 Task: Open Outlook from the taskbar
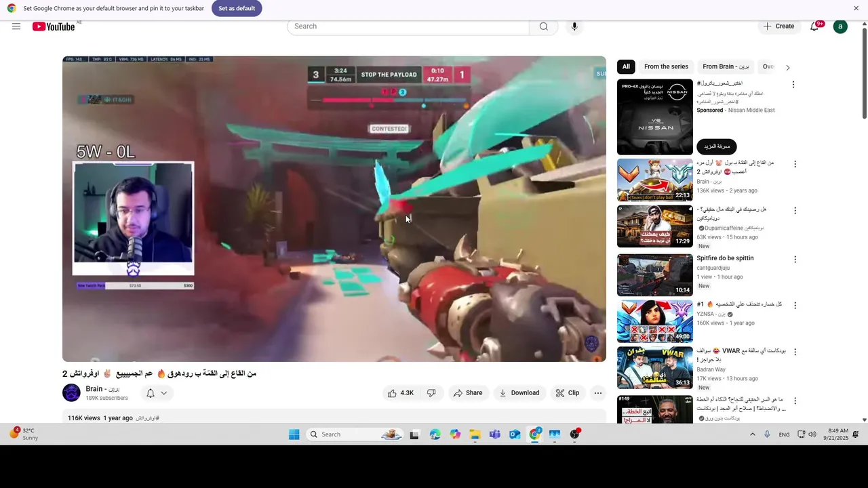[515, 434]
